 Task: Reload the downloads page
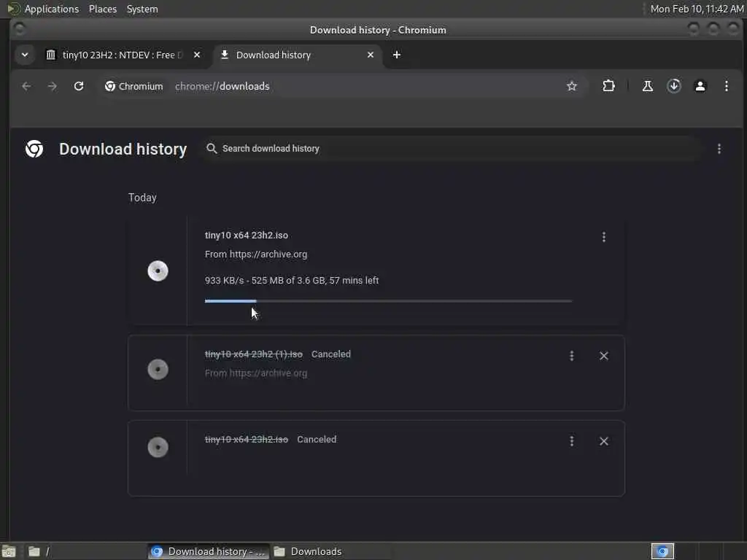pyautogui.click(x=79, y=86)
